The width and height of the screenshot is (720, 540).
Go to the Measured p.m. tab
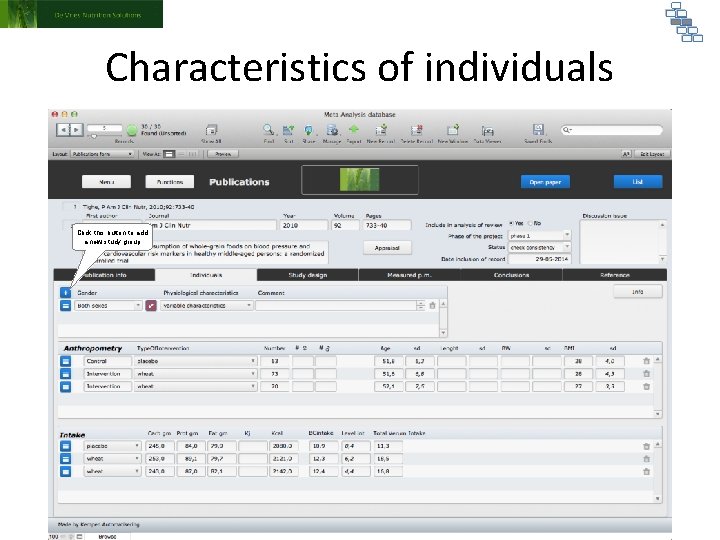(x=409, y=275)
